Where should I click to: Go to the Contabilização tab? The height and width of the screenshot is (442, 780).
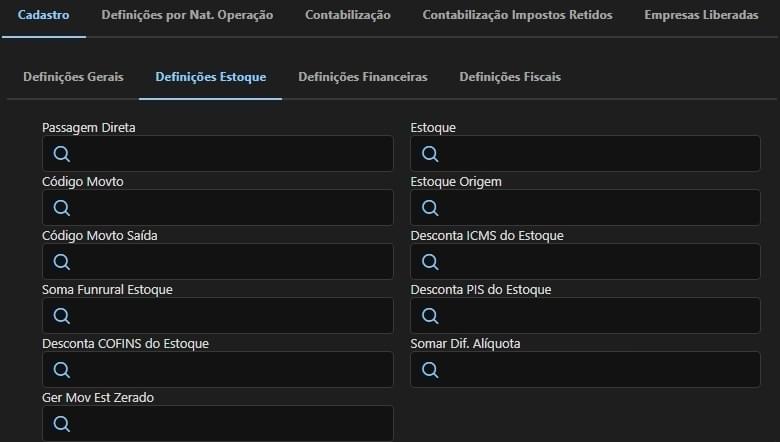tap(347, 16)
